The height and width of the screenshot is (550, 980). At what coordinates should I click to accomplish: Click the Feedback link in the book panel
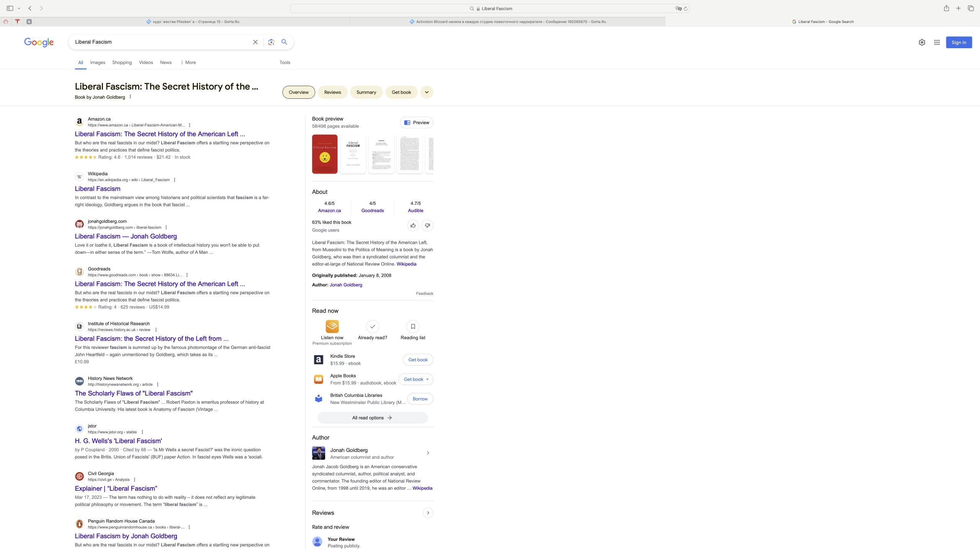[425, 294]
